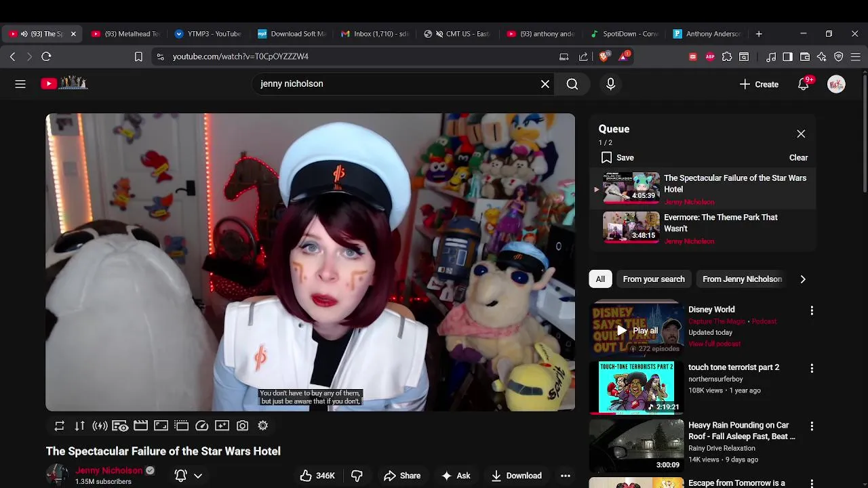Image resolution: width=868 pixels, height=488 pixels.
Task: Open the Jenny Nicholson channel link
Action: [108, 470]
